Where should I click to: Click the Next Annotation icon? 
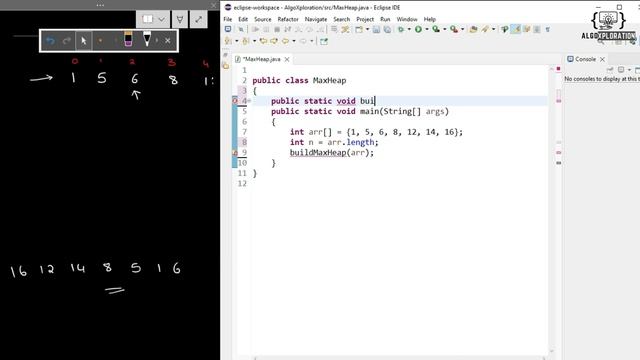point(229,41)
